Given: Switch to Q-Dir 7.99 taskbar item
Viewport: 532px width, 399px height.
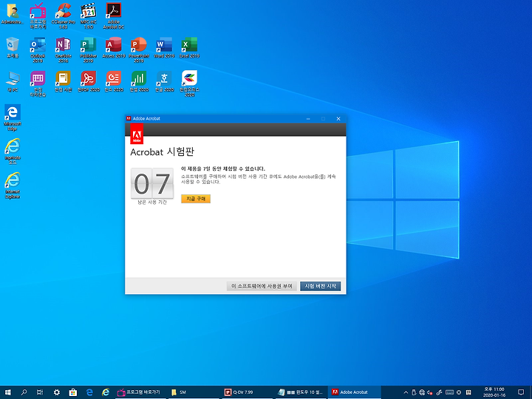Looking at the screenshot, I should (247, 392).
